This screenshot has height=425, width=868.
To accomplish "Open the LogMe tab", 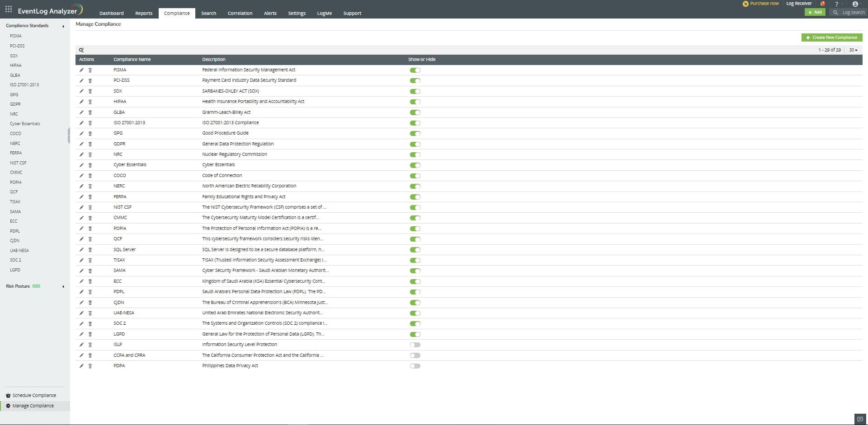I will point(325,13).
